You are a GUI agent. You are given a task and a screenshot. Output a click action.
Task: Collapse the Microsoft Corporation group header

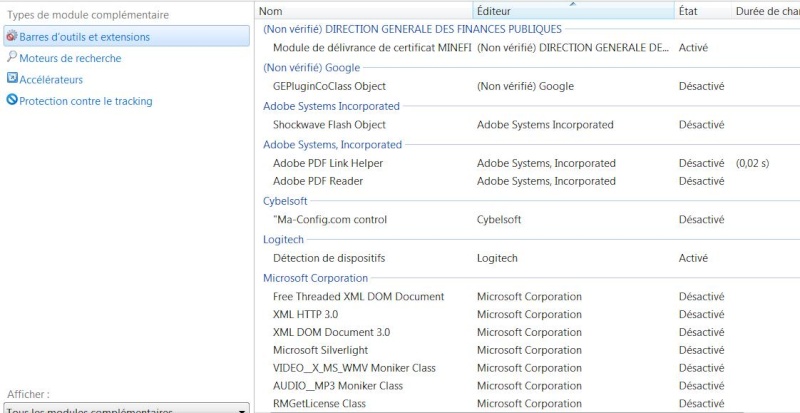click(315, 278)
